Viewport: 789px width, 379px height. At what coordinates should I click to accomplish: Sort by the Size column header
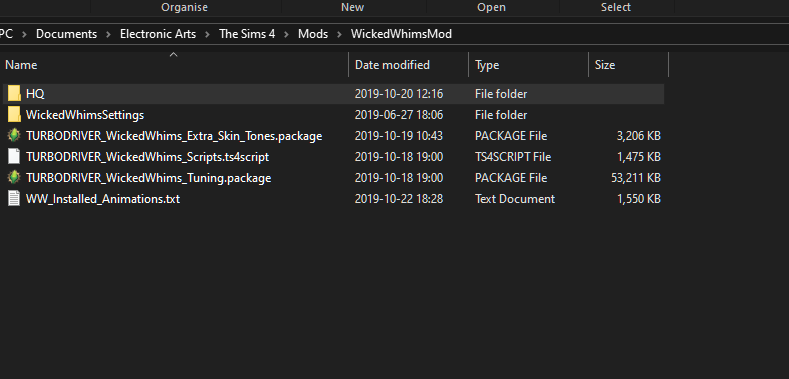[628, 65]
